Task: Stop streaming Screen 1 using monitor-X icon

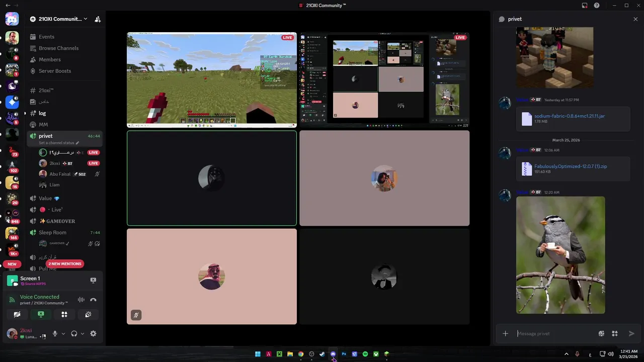Action: (x=93, y=281)
